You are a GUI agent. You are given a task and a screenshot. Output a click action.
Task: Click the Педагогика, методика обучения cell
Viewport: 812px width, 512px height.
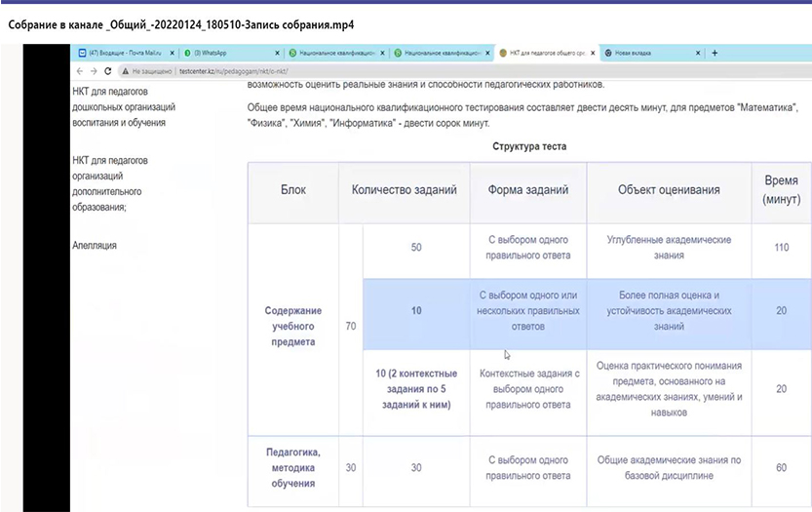coord(292,468)
